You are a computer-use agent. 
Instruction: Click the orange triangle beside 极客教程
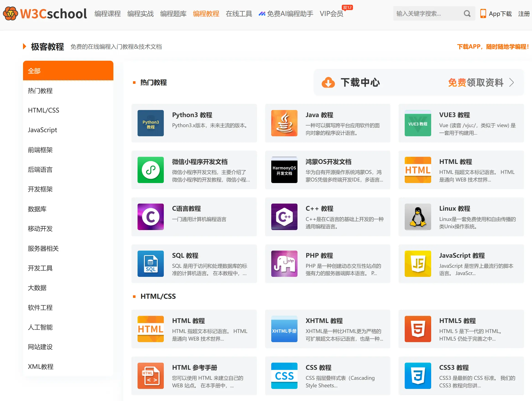tap(24, 46)
